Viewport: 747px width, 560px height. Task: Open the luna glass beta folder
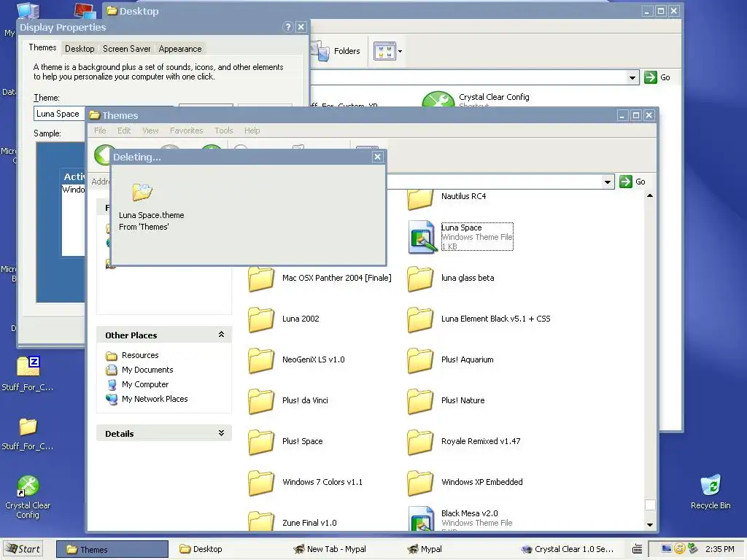[451, 279]
